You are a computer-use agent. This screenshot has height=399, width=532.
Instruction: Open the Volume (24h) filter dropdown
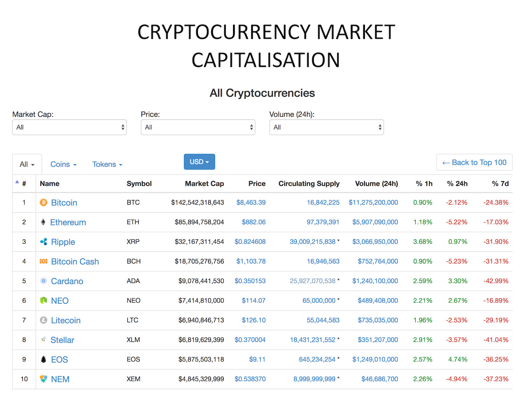(x=327, y=127)
